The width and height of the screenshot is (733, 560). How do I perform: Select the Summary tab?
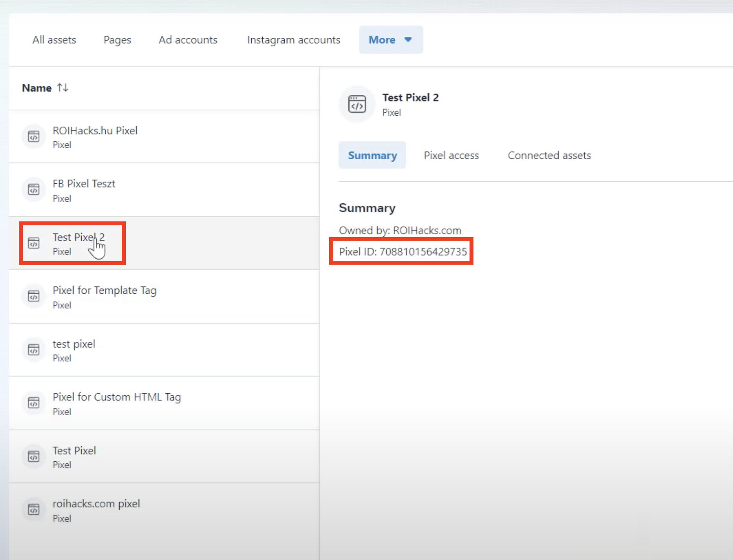(372, 155)
